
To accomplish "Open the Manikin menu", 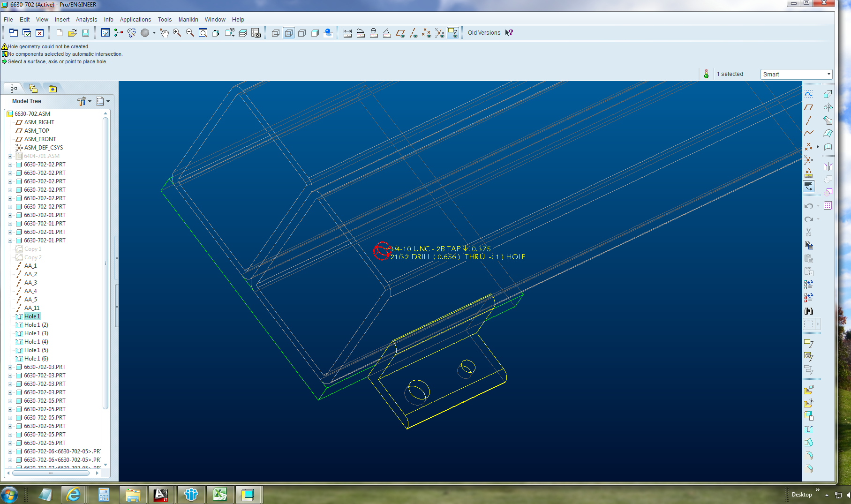I will coord(188,20).
